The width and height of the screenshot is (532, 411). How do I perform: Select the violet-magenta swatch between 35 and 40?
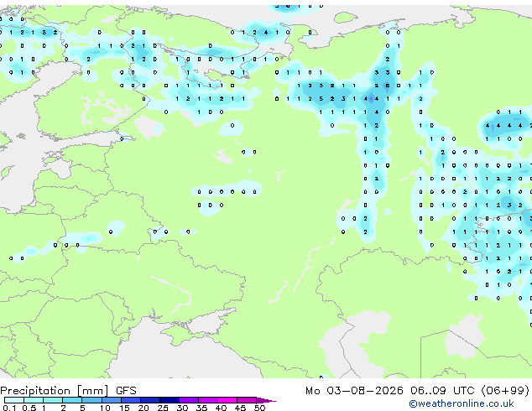pos(208,400)
